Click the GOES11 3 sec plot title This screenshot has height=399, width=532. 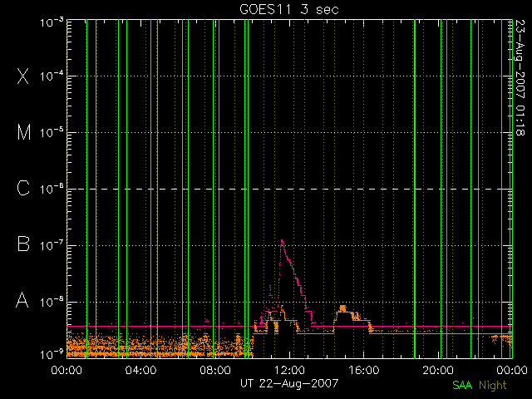pos(289,9)
